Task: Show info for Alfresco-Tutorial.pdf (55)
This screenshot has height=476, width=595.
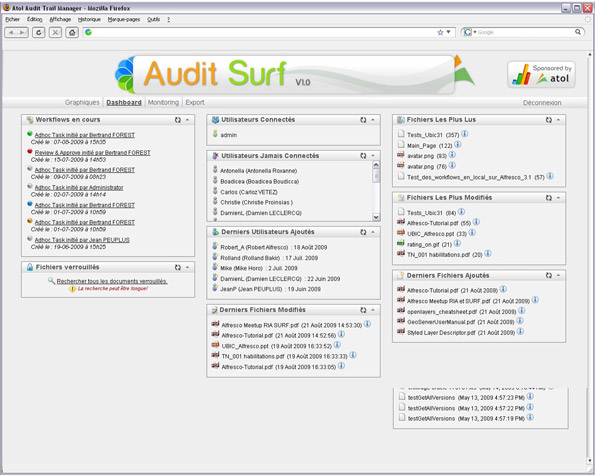Action: click(476, 222)
